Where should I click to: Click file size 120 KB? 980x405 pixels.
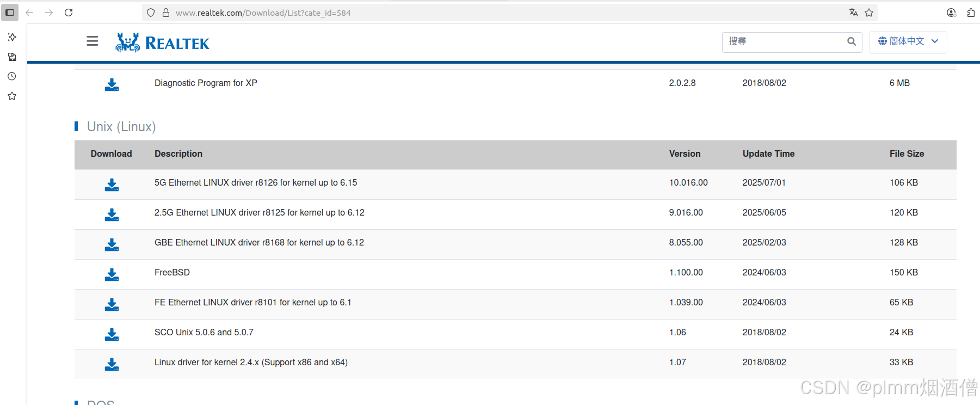[x=903, y=213]
